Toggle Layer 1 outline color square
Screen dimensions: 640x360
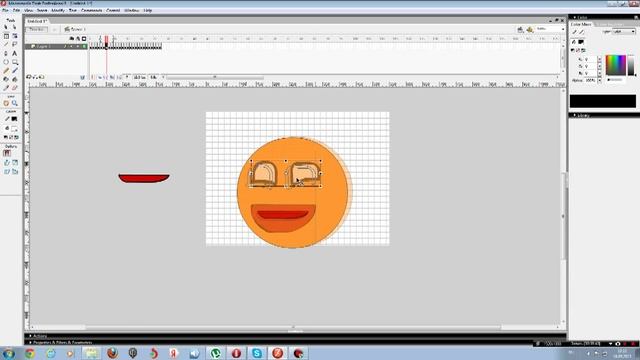(84, 47)
